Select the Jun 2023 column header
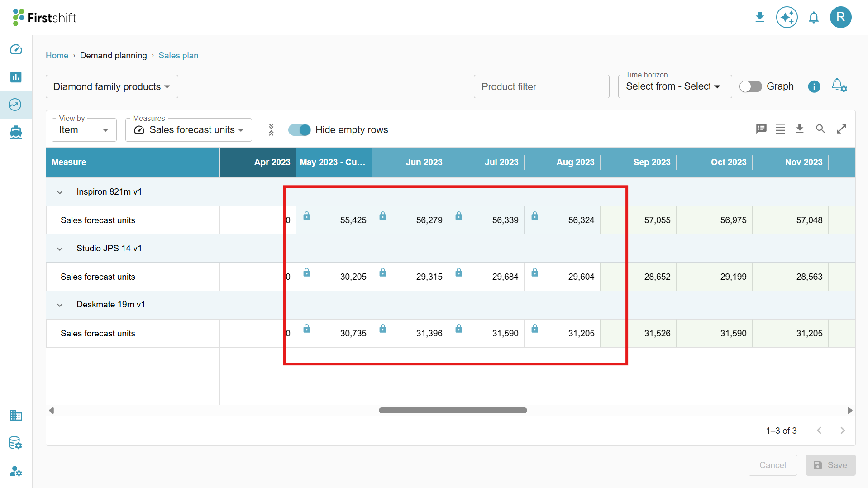This screenshot has height=488, width=868. 410,162
